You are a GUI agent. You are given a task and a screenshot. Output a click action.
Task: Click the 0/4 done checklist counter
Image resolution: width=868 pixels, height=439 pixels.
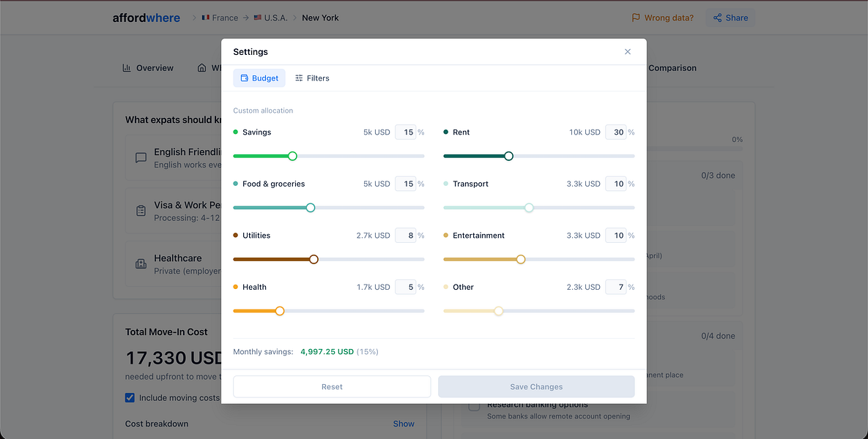718,336
